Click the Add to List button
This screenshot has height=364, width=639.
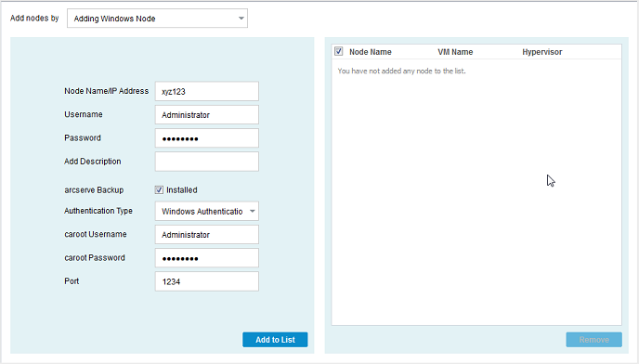(x=275, y=340)
